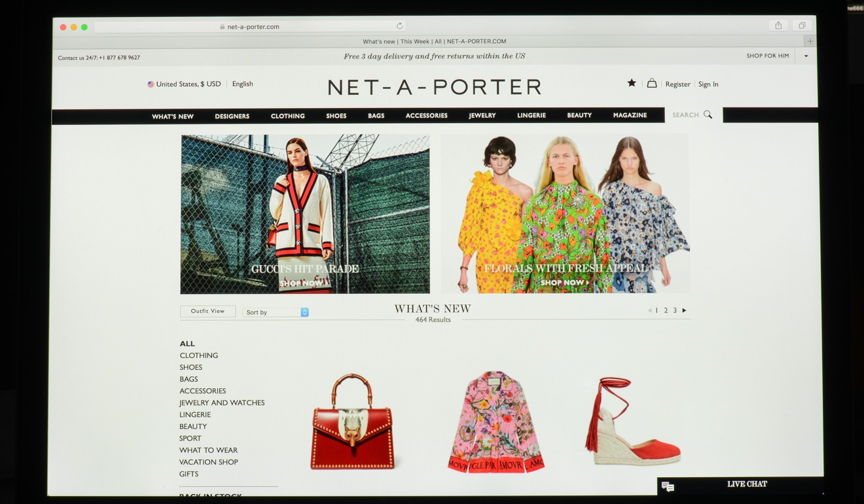Open wish list star icon
This screenshot has height=504, width=864.
click(x=632, y=83)
